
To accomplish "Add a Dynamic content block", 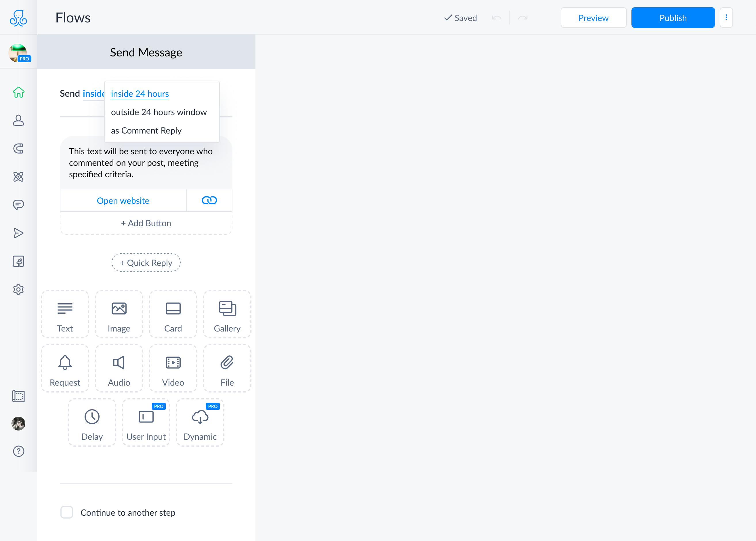I will [x=200, y=423].
